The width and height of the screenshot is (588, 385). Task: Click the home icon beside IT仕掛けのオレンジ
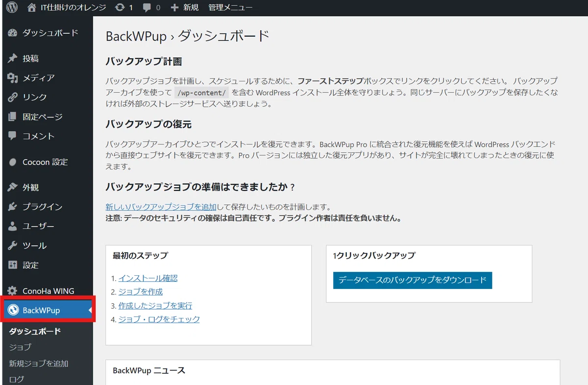32,7
